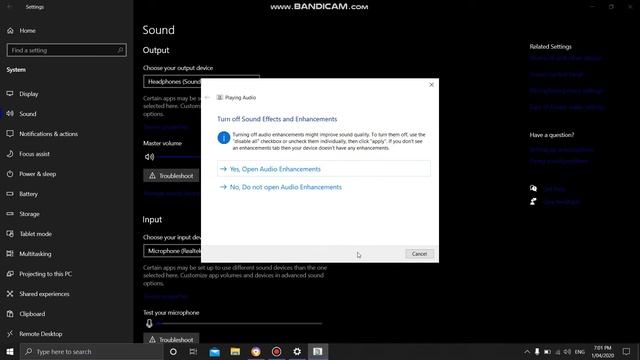The height and width of the screenshot is (360, 640).
Task: Click the ENG language indicator
Action: pyautogui.click(x=580, y=351)
